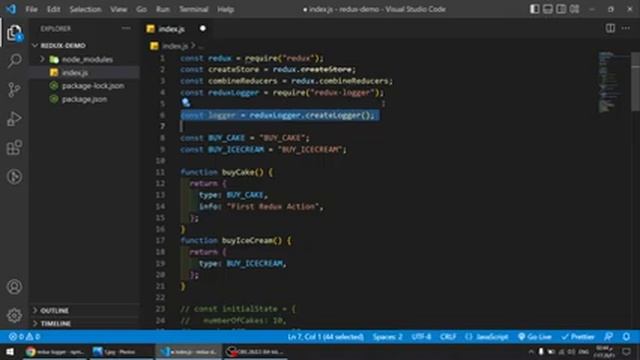This screenshot has height=360, width=640.
Task: Toggle secondary side bar layout icon
Action: [x=561, y=9]
